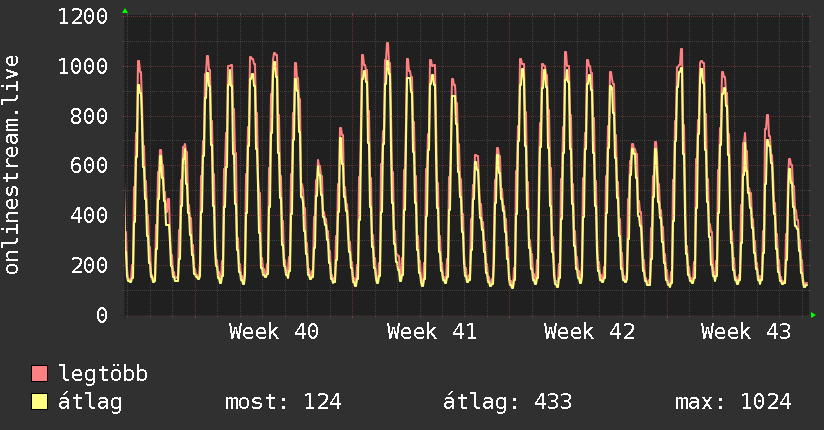Viewport: 824px width, 430px height.
Task: Click the legtöbb legend label
Action: coord(103,374)
